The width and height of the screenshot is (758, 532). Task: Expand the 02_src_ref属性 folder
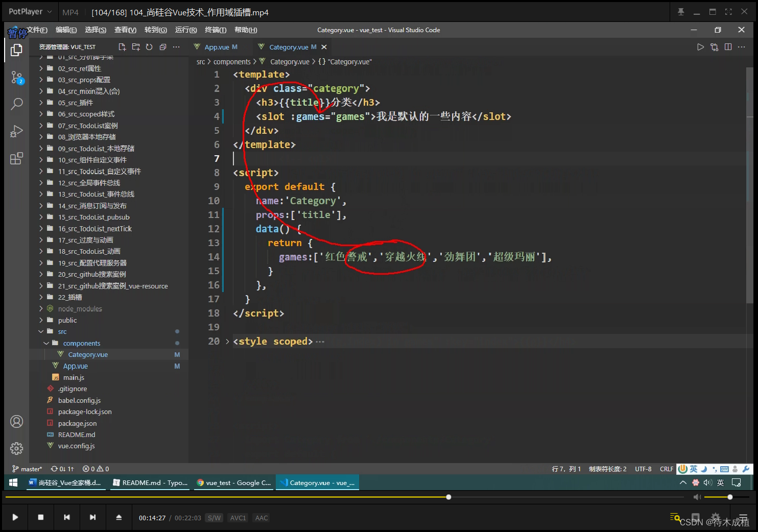[x=41, y=68]
